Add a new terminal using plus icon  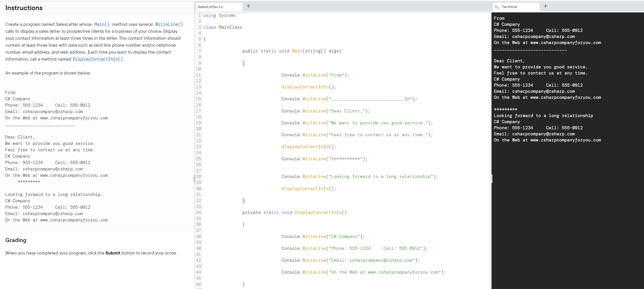545,6
